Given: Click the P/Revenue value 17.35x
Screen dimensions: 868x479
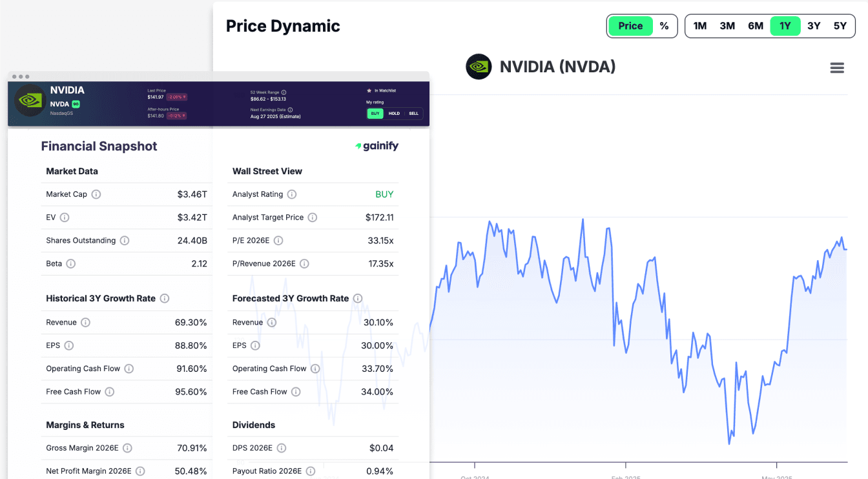Looking at the screenshot, I should coord(381,263).
